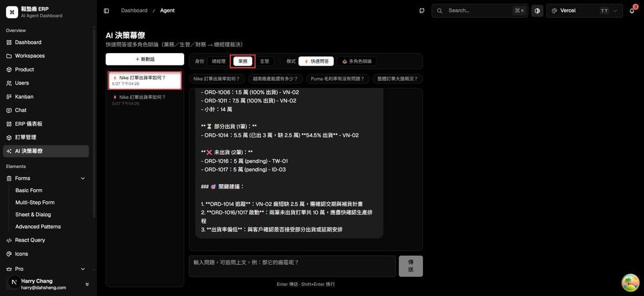The width and height of the screenshot is (644, 296).
Task: Click the 小計：14 萬 line
Action: pyautogui.click(x=217, y=110)
